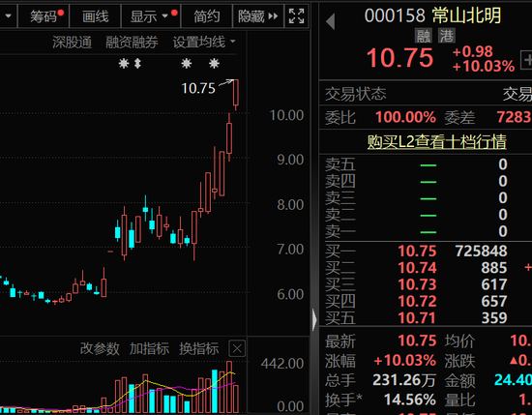Click the last star marker above chart
This screenshot has height=415, width=532.
tap(214, 64)
